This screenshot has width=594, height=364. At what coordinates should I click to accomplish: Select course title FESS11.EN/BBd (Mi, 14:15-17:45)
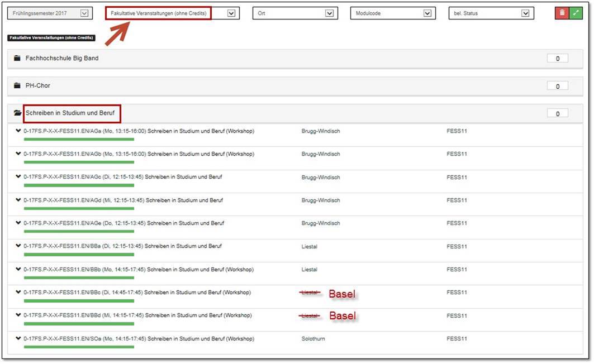tap(137, 315)
